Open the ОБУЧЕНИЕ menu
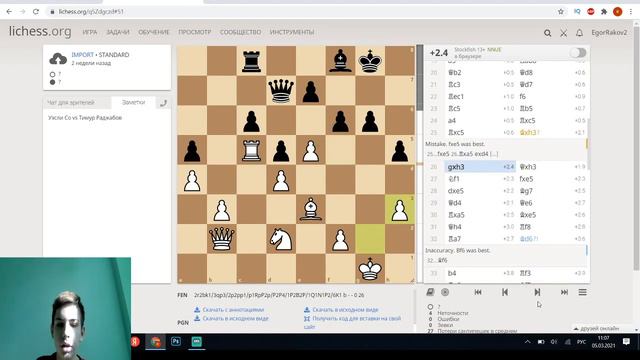This screenshot has width=640, height=360. tap(153, 32)
